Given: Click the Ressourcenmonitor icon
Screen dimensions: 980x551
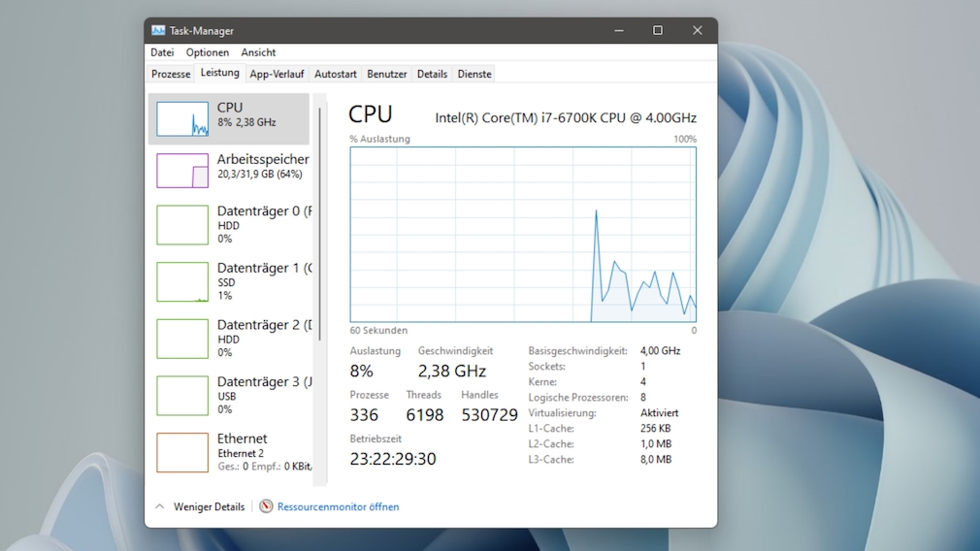Looking at the screenshot, I should tap(266, 506).
